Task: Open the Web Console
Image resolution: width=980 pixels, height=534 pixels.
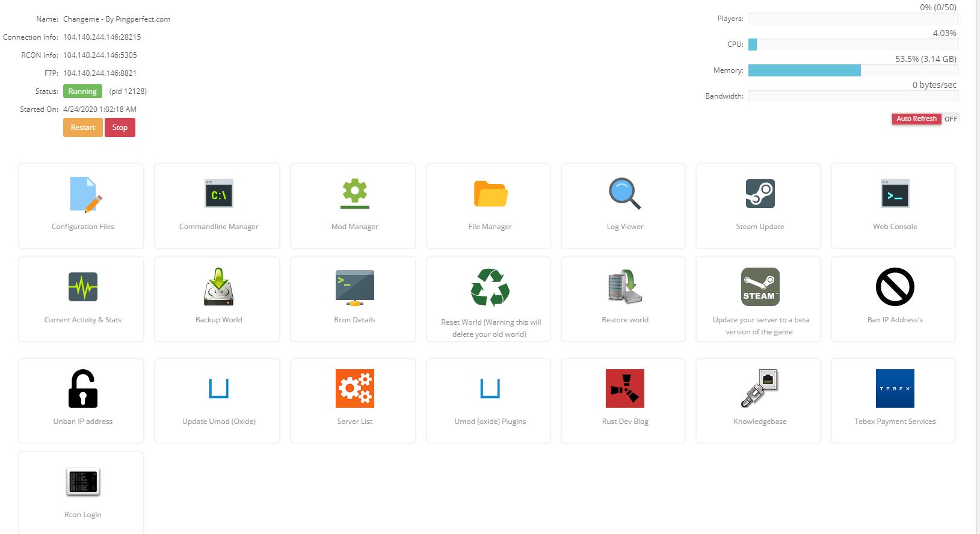Action: tap(895, 194)
